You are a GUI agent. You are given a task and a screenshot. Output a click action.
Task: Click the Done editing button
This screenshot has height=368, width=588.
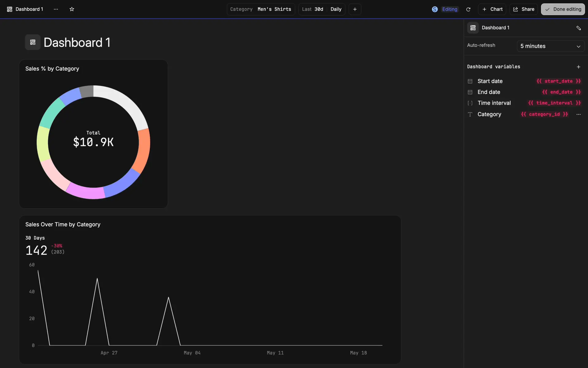tap(563, 9)
